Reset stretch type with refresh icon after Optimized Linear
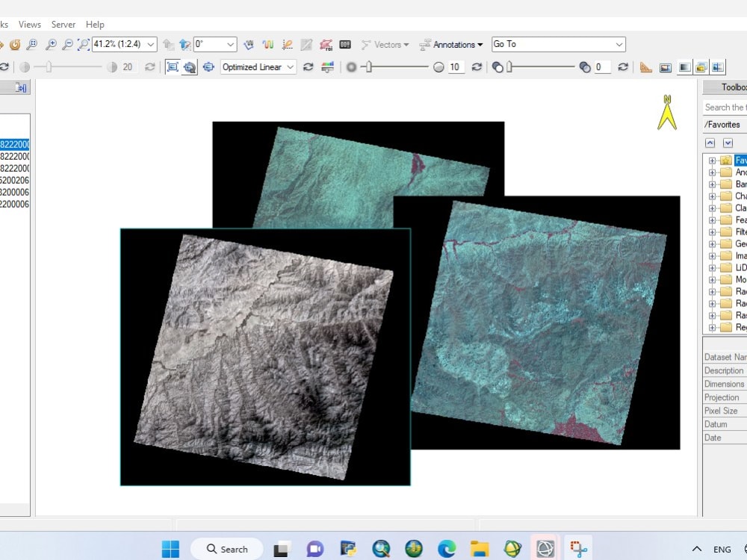Screen dimensions: 747x560 click(309, 67)
